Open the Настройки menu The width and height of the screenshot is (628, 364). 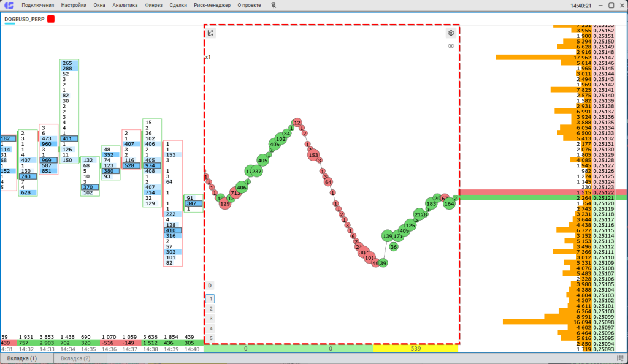tap(74, 5)
